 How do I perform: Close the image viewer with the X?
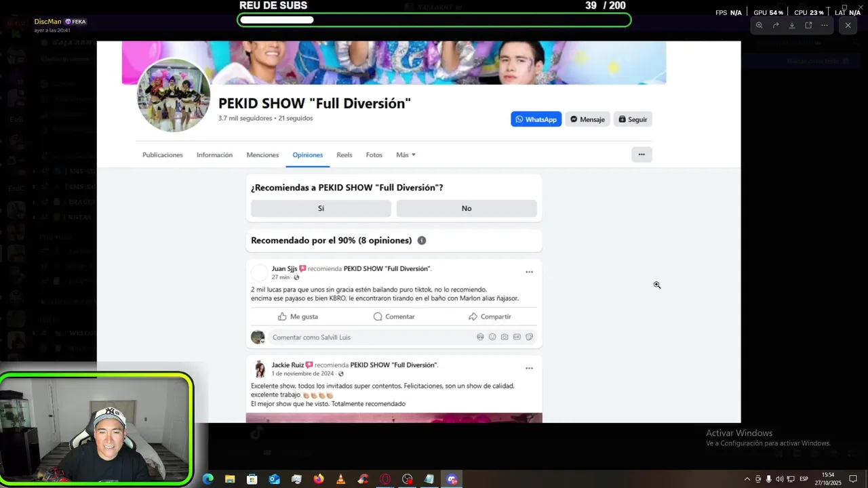[x=848, y=25]
